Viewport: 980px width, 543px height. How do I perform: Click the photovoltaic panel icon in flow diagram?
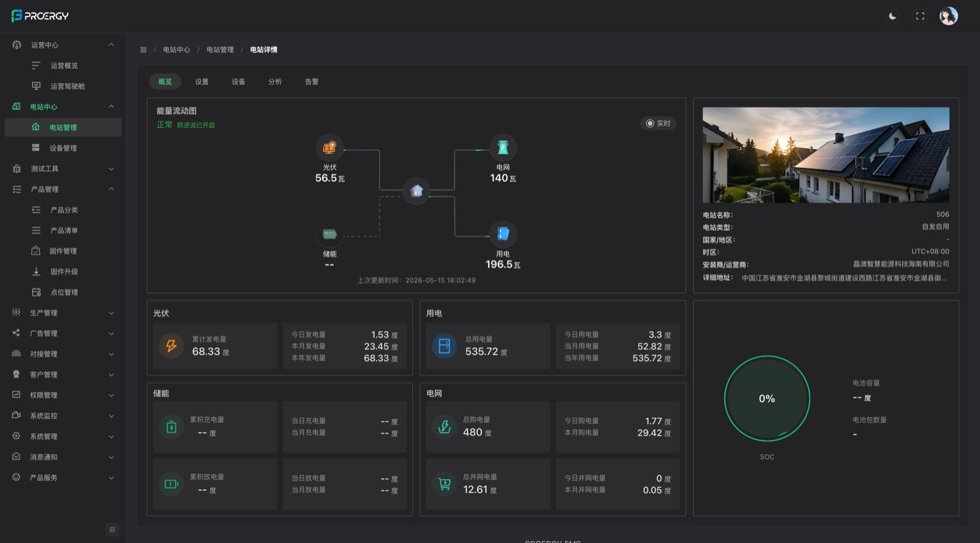coord(330,148)
